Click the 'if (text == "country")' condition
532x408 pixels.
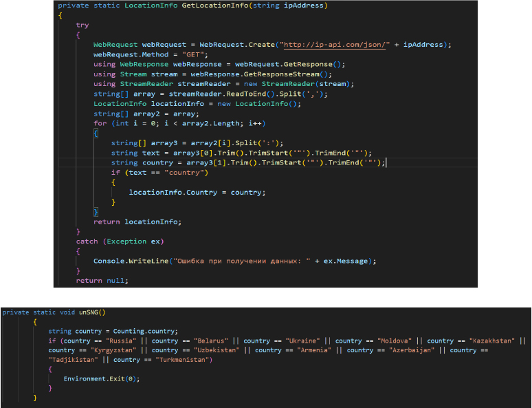tap(159, 173)
